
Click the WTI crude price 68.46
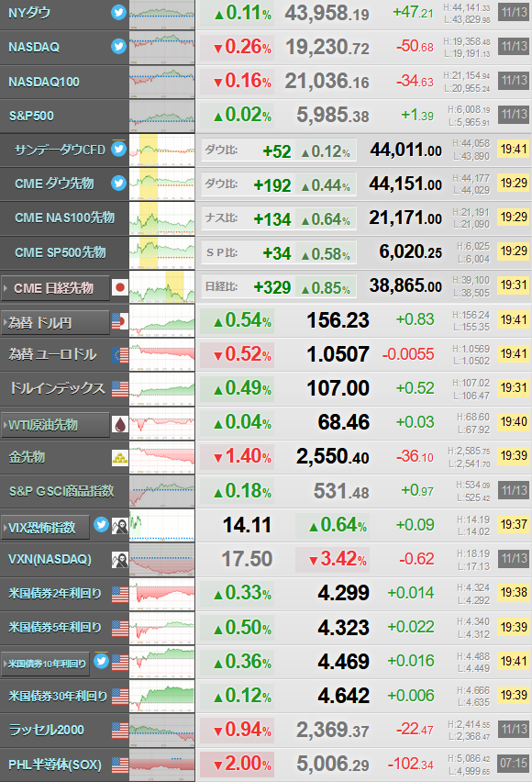[344, 422]
